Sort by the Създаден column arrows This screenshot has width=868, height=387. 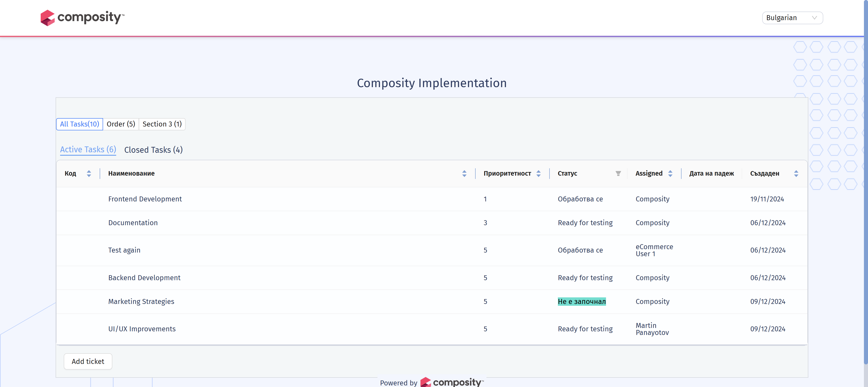click(x=796, y=173)
